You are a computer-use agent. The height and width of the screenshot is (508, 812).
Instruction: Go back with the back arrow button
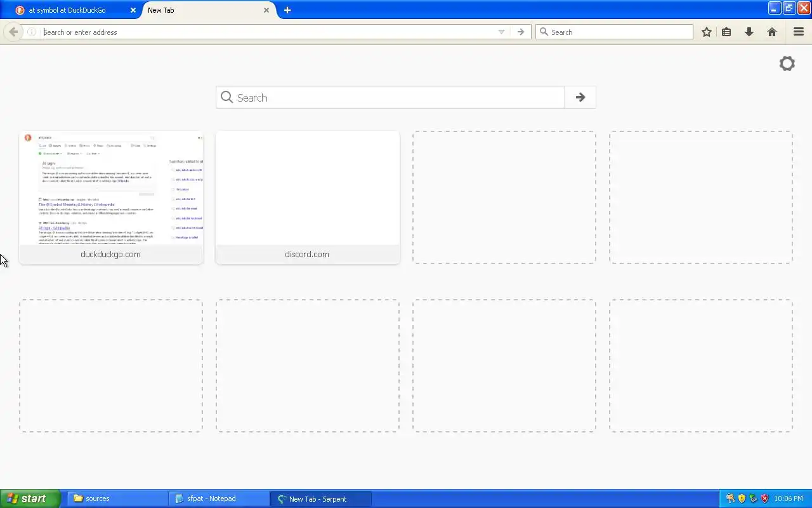[x=13, y=32]
